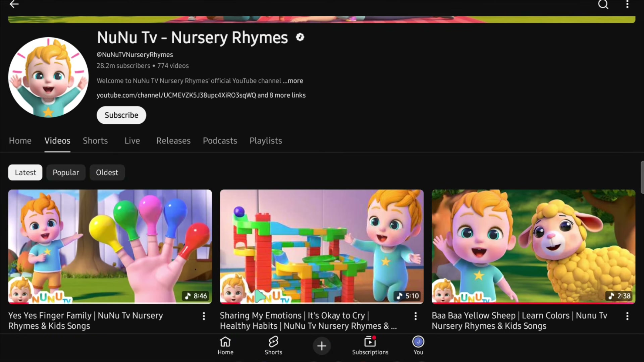Open the Live tab

coord(132,141)
